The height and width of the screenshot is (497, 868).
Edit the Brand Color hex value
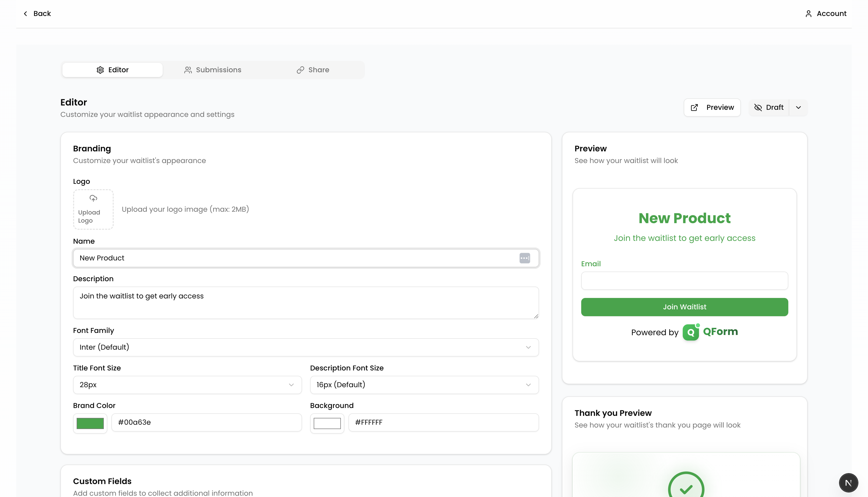point(206,423)
